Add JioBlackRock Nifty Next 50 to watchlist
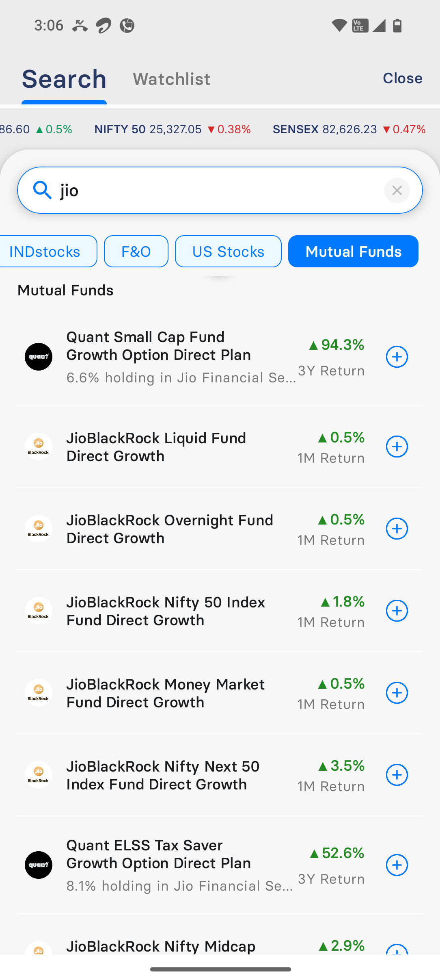440x980 pixels. click(397, 775)
